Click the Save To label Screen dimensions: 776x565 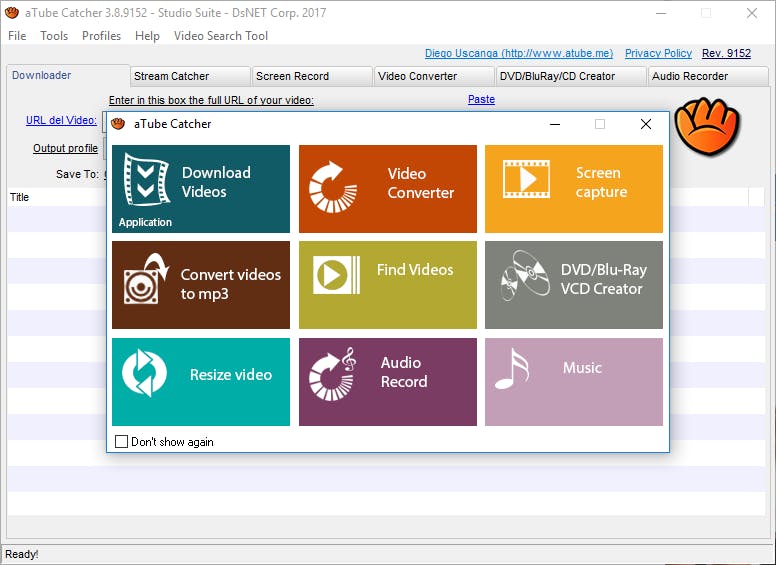tap(77, 174)
